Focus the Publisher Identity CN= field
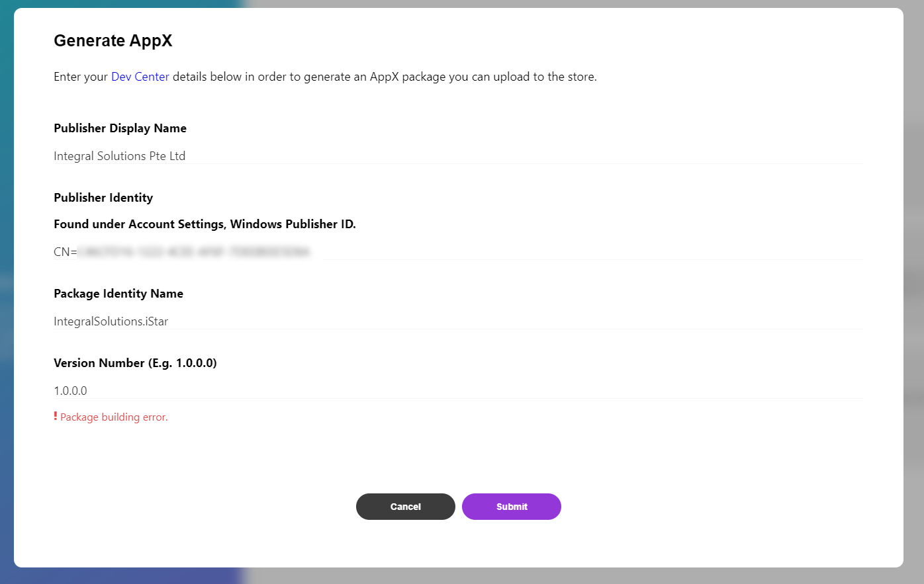924x584 pixels. [x=458, y=252]
